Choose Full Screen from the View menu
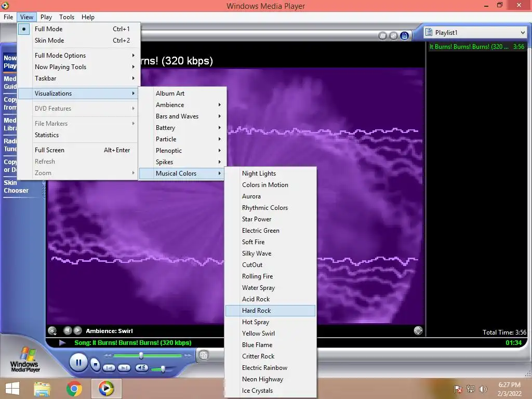The width and height of the screenshot is (532, 399). [x=78, y=150]
